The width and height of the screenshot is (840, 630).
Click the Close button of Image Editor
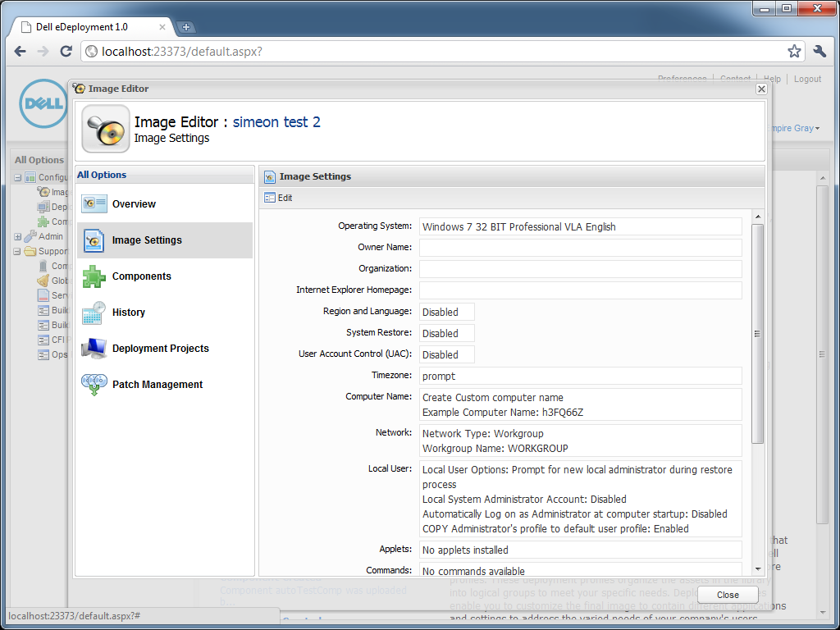point(728,595)
